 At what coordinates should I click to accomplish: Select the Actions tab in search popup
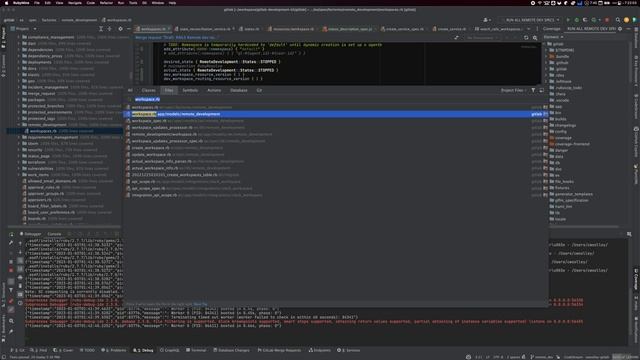214,90
